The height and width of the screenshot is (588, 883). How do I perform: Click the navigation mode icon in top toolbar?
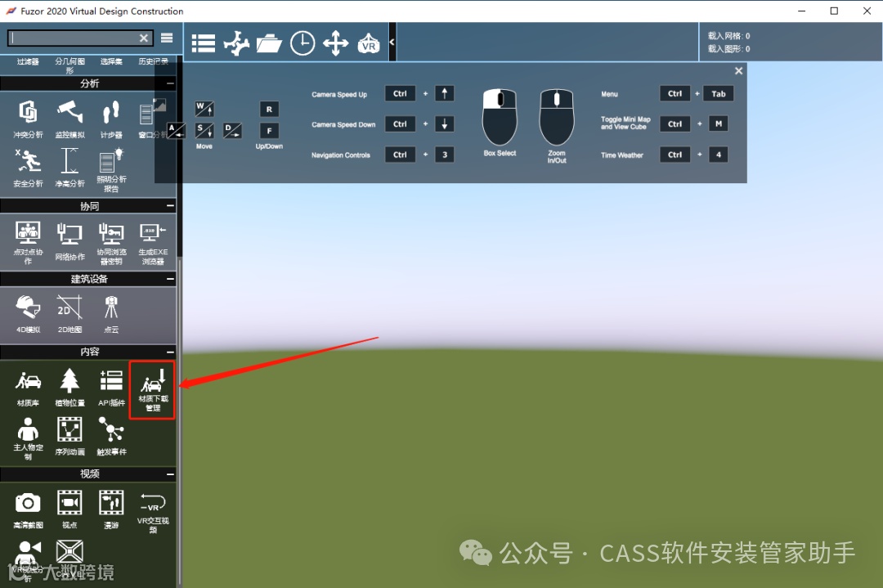[x=236, y=43]
